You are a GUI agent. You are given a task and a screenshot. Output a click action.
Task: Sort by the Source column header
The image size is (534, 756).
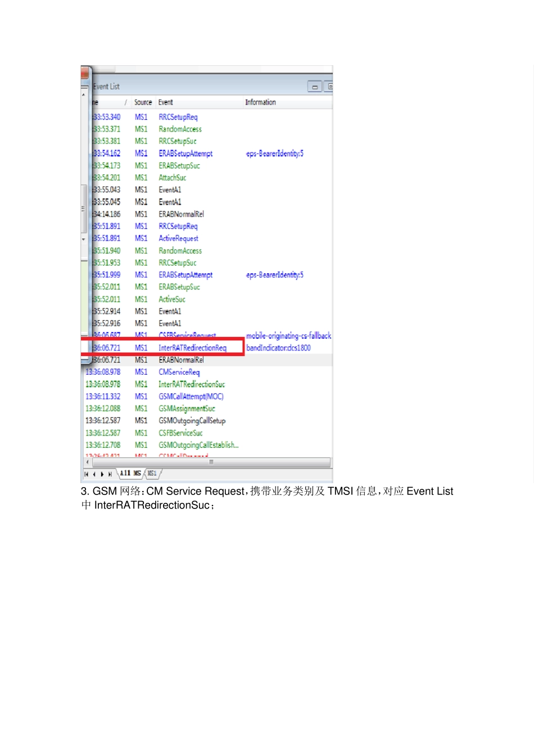point(143,102)
